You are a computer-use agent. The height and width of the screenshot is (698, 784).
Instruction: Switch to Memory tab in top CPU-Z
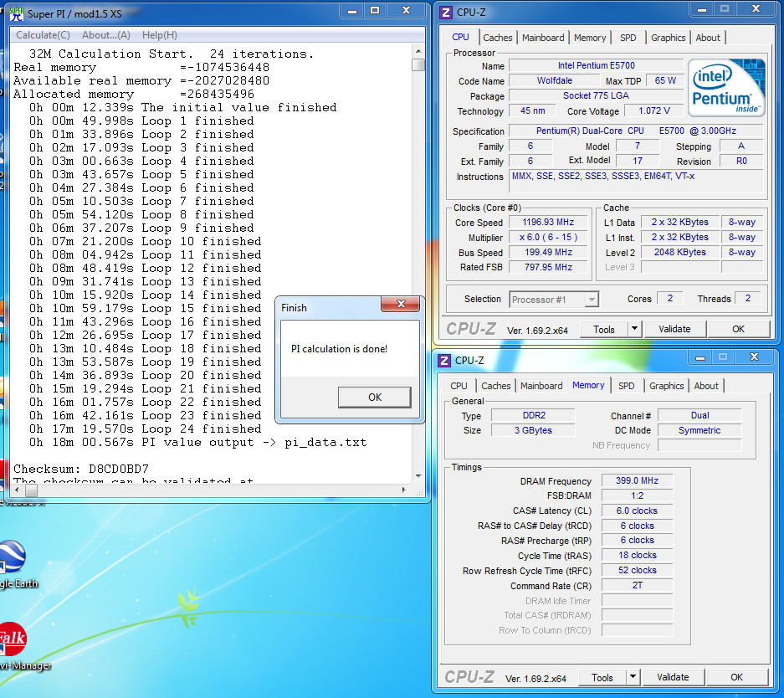pos(590,38)
